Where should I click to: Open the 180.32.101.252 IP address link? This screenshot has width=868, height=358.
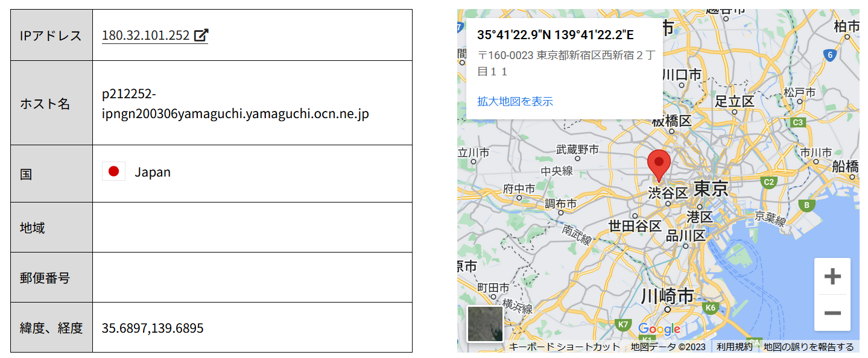tap(145, 36)
